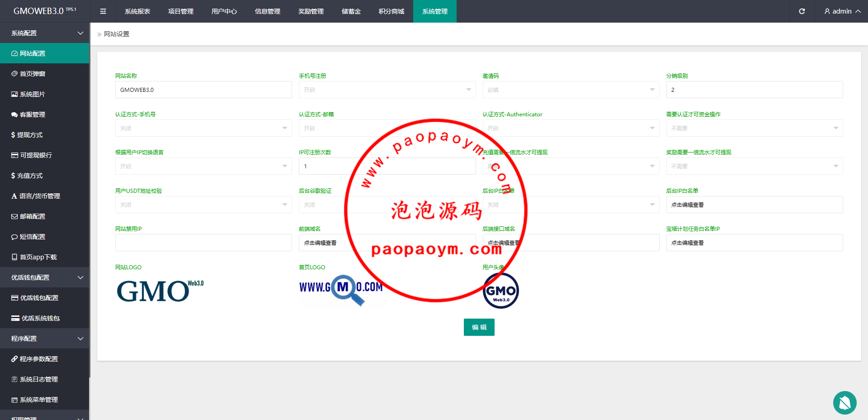Click 宝塔计划任务白名单IP 点击编辑查看 field
Image resolution: width=868 pixels, height=420 pixels.
click(755, 243)
